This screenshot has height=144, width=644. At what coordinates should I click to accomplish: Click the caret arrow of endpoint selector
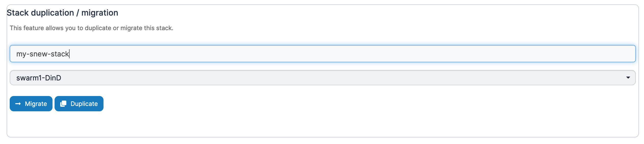(628, 78)
